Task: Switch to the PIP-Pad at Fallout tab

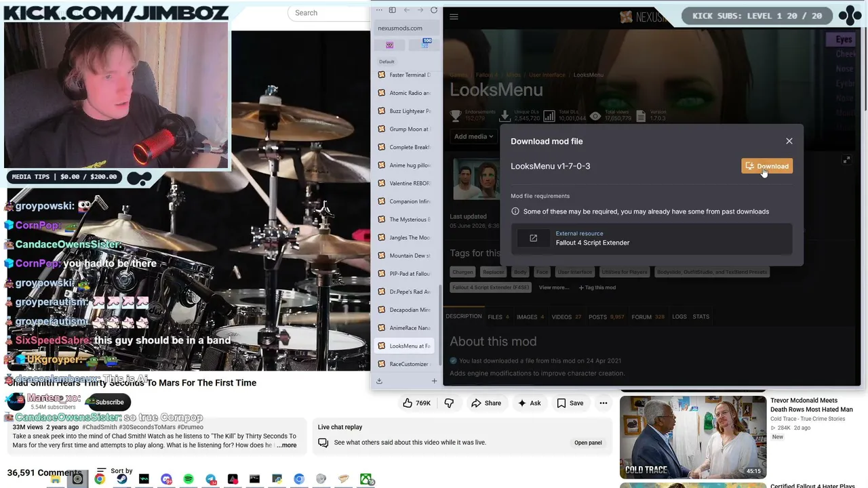Action: [406, 274]
